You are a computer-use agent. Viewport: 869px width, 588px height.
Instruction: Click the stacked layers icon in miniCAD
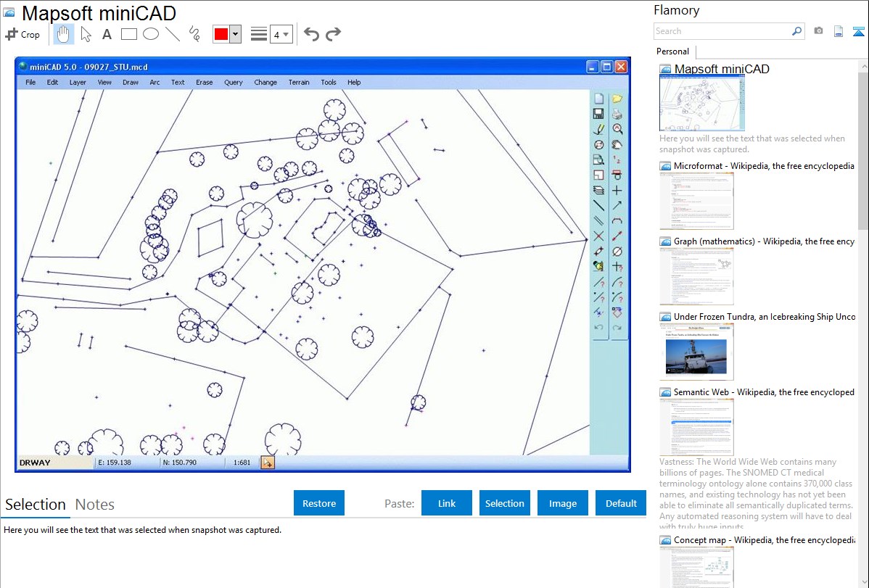598,190
